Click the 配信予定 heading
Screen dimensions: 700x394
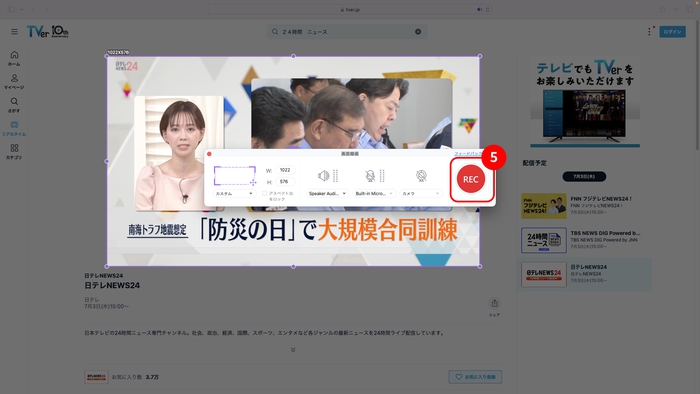(534, 163)
